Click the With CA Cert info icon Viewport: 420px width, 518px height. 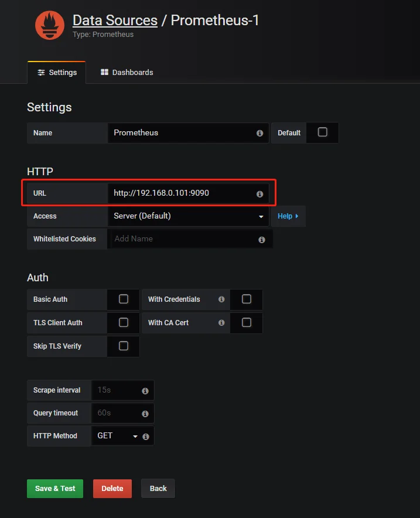221,323
